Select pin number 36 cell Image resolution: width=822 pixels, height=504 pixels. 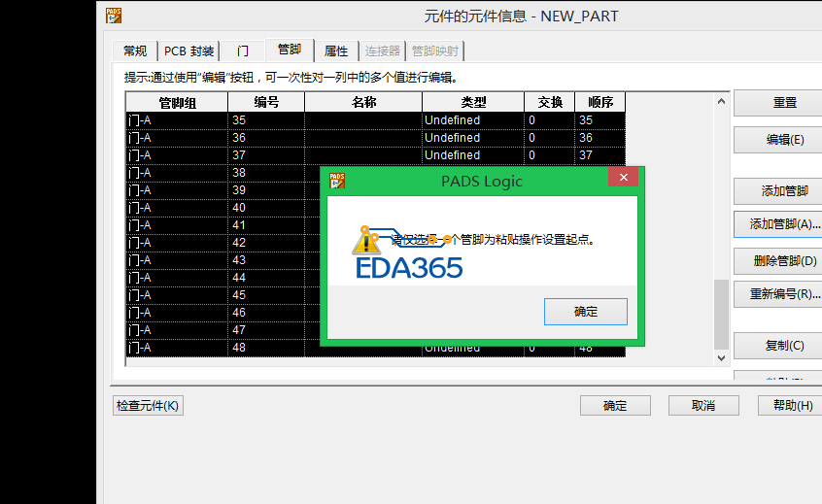click(266, 138)
